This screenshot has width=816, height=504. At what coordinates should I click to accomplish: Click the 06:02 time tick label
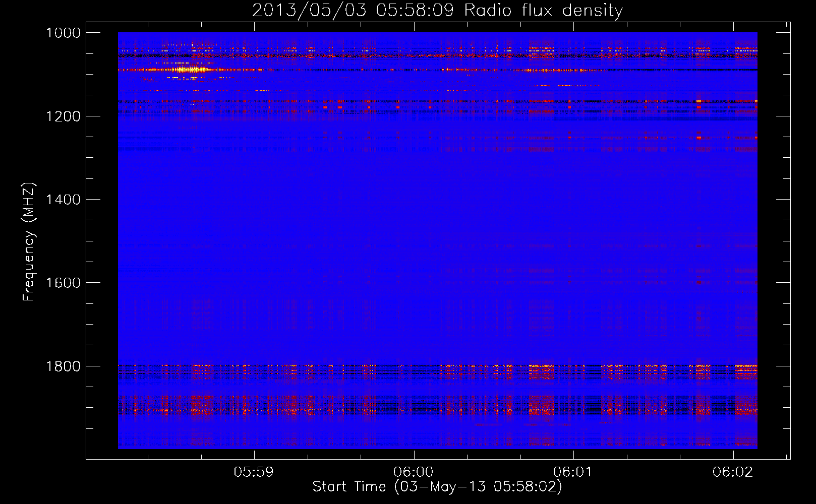point(732,472)
